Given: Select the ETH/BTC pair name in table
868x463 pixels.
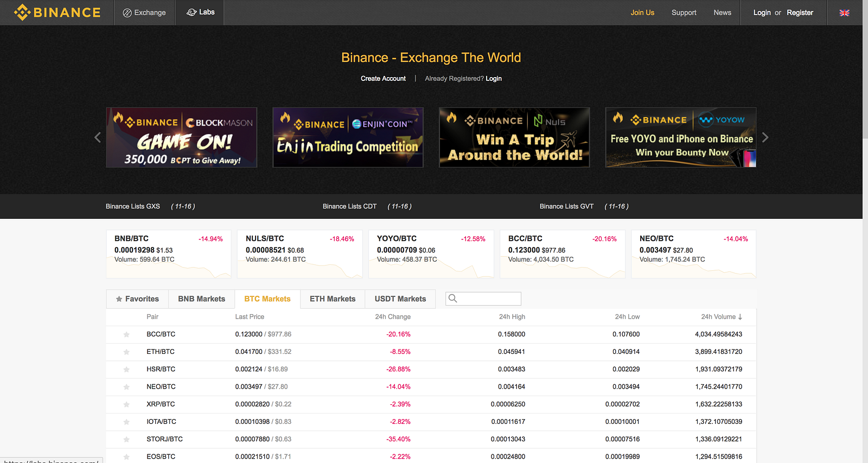Looking at the screenshot, I should coord(161,352).
